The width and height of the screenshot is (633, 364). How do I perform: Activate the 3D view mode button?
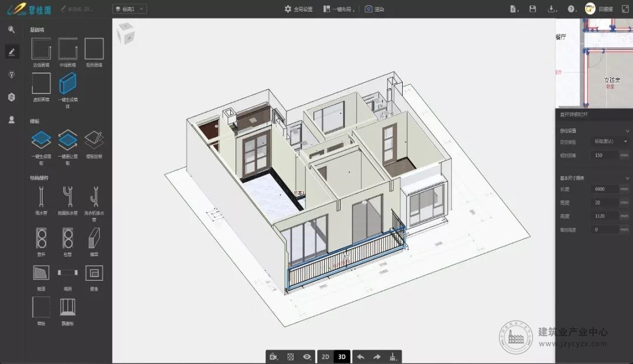coord(342,357)
